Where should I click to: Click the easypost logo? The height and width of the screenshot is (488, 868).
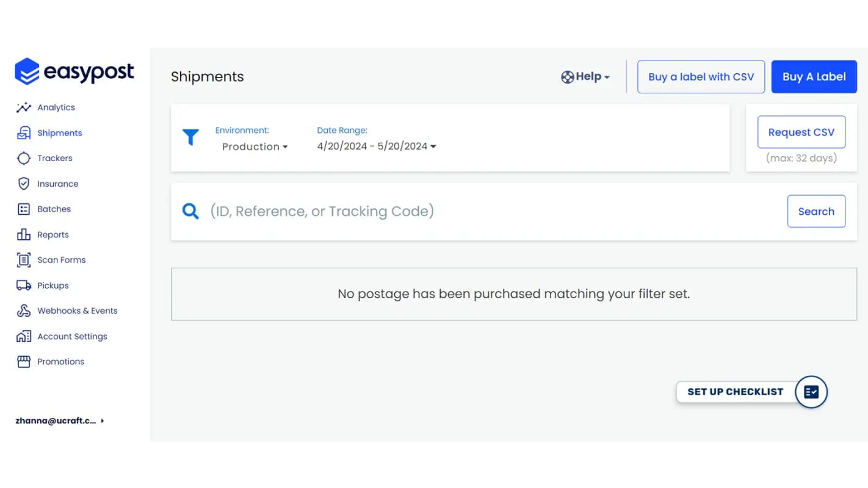(x=74, y=72)
